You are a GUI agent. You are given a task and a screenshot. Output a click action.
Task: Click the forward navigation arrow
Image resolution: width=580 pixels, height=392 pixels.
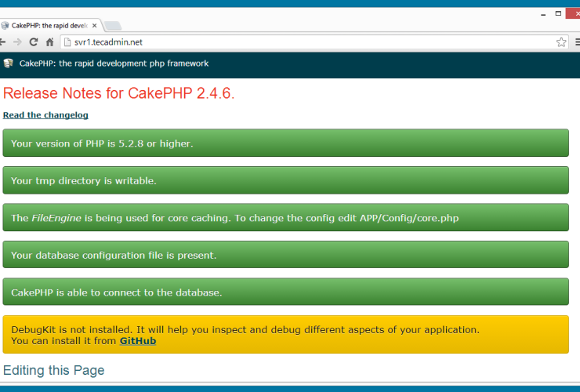coord(18,42)
